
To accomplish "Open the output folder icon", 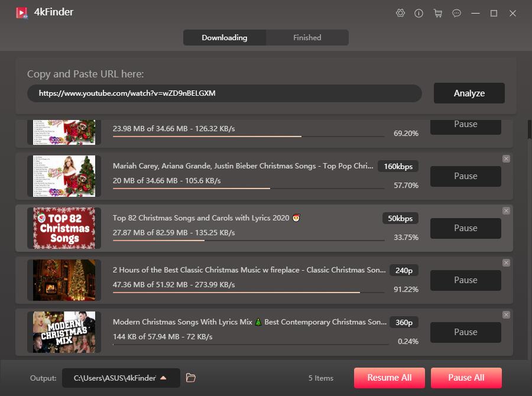I will pyautogui.click(x=190, y=378).
